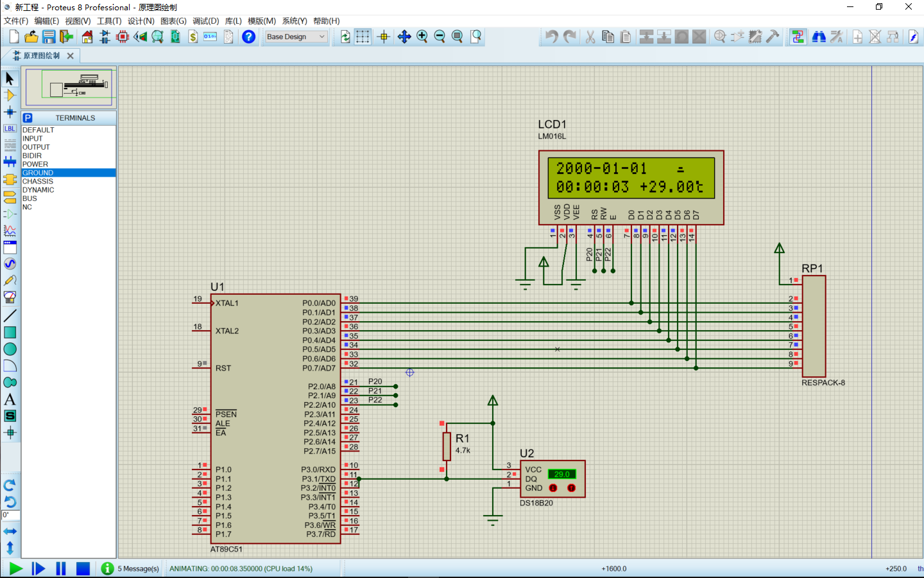
Task: Select the Terminals Mode tool
Action: (10, 197)
